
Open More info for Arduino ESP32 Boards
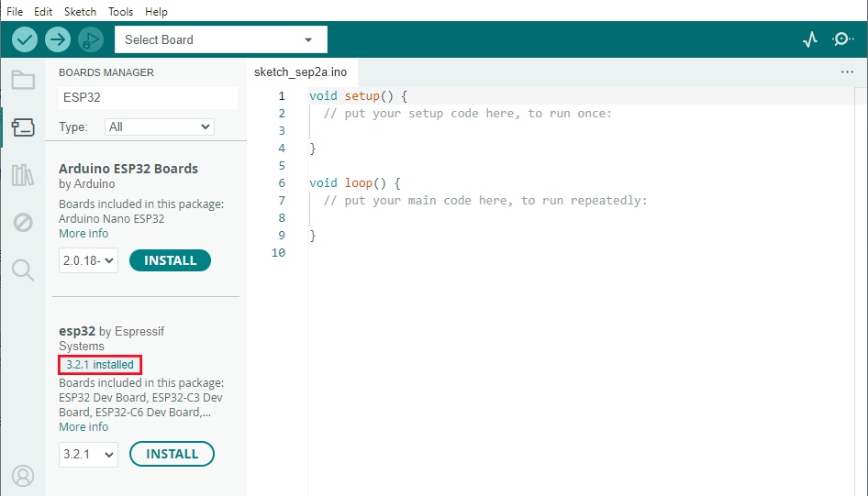click(x=83, y=234)
